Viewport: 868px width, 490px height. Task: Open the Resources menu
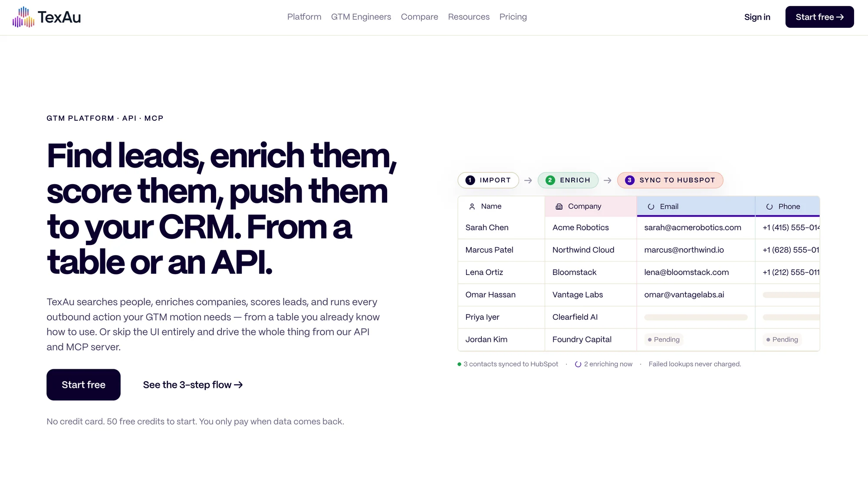(469, 17)
